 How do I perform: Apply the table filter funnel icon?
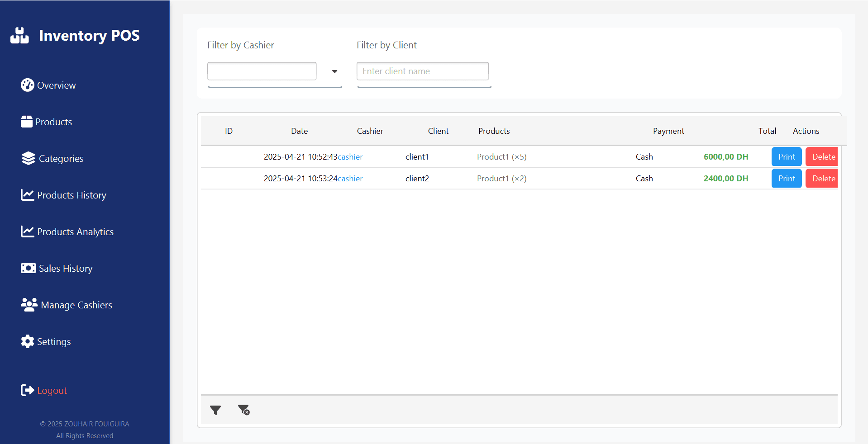[x=215, y=410]
